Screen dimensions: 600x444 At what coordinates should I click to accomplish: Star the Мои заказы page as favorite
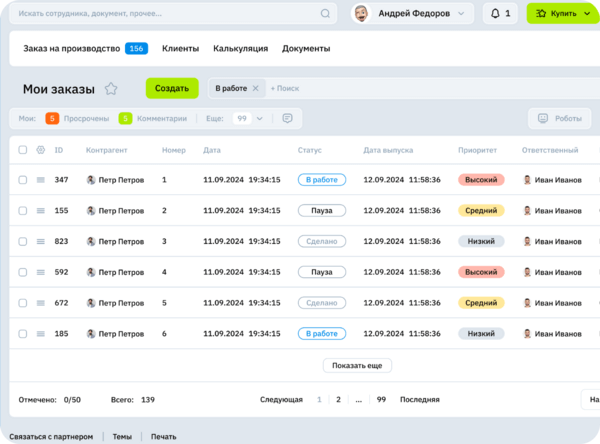click(x=111, y=88)
